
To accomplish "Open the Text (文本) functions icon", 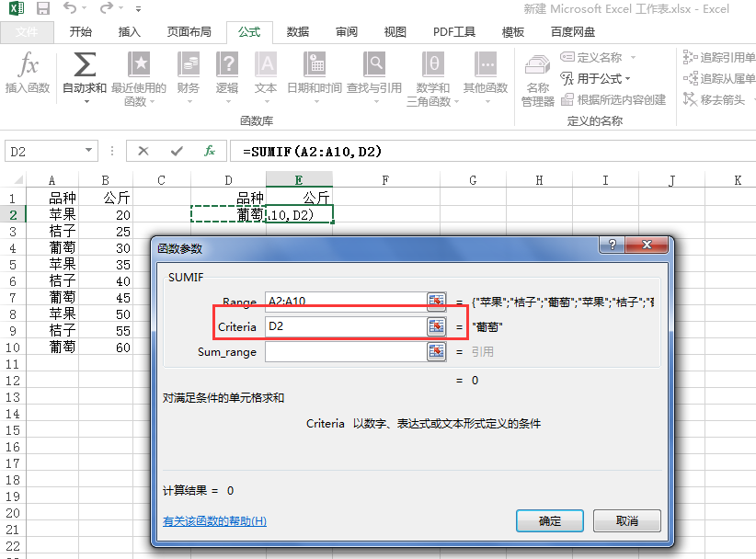I will click(266, 64).
